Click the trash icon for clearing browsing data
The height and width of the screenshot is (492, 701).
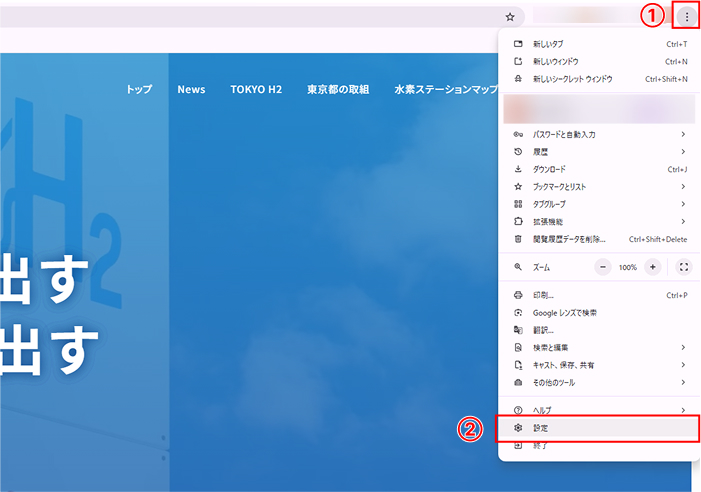518,239
